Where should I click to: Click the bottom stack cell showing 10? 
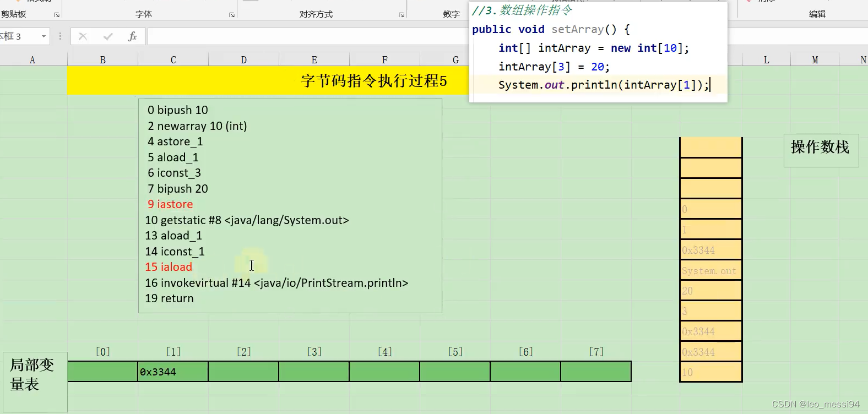click(711, 372)
